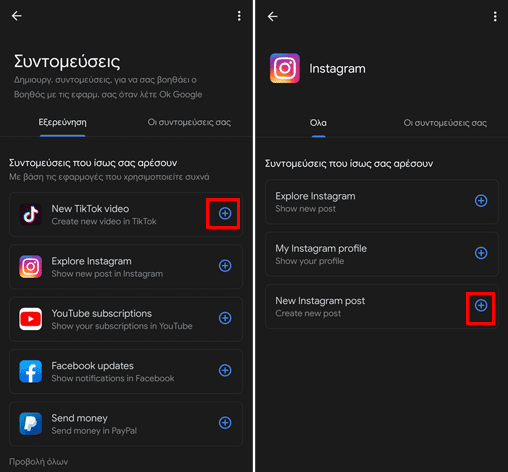Select the Όλα tab
Viewport: 508px width, 472px height.
[318, 123]
